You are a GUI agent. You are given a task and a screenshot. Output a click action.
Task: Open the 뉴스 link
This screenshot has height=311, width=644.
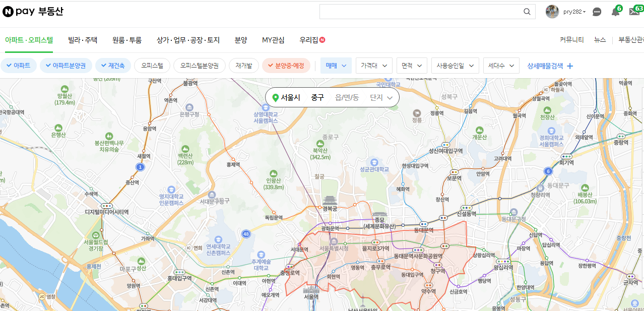[600, 39]
